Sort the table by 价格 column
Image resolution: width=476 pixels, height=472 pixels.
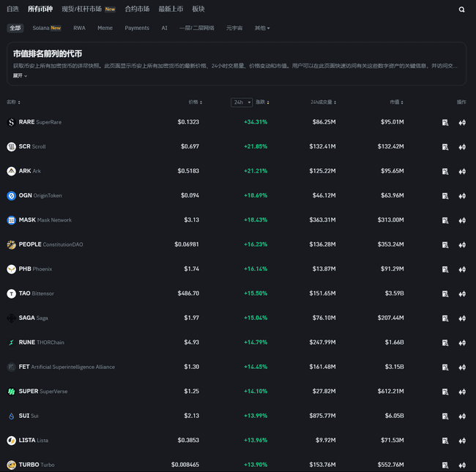(x=194, y=102)
